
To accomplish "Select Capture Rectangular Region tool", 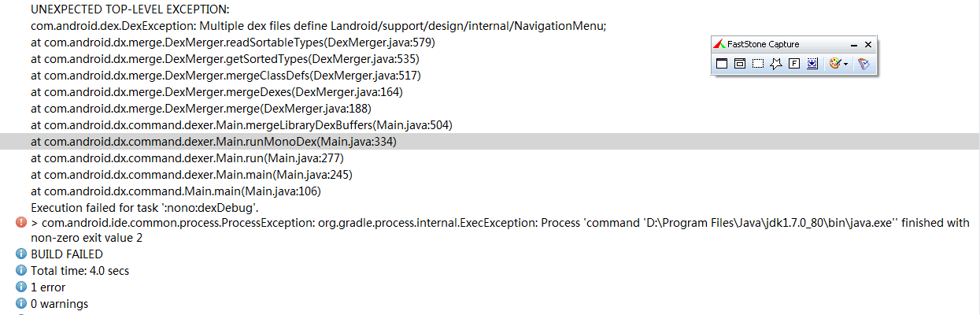I will pos(758,64).
